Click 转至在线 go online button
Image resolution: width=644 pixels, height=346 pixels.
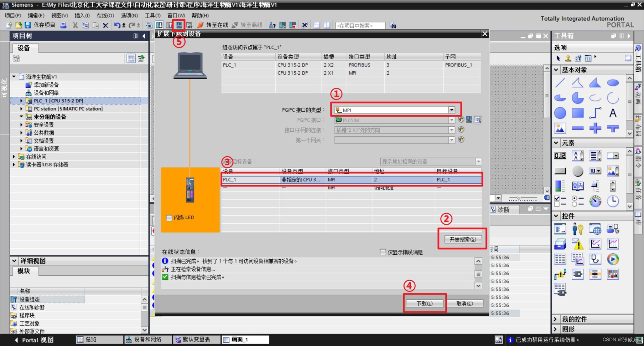tap(213, 25)
